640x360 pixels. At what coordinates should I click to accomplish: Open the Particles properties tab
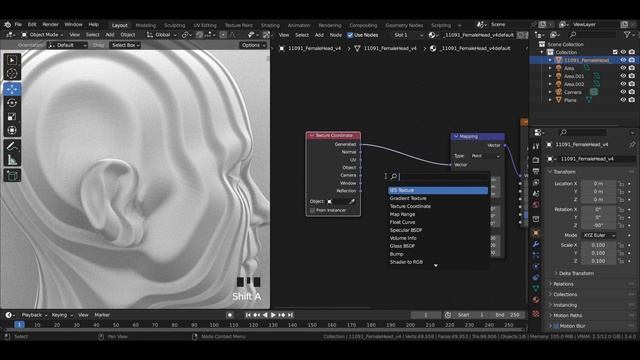[536, 255]
